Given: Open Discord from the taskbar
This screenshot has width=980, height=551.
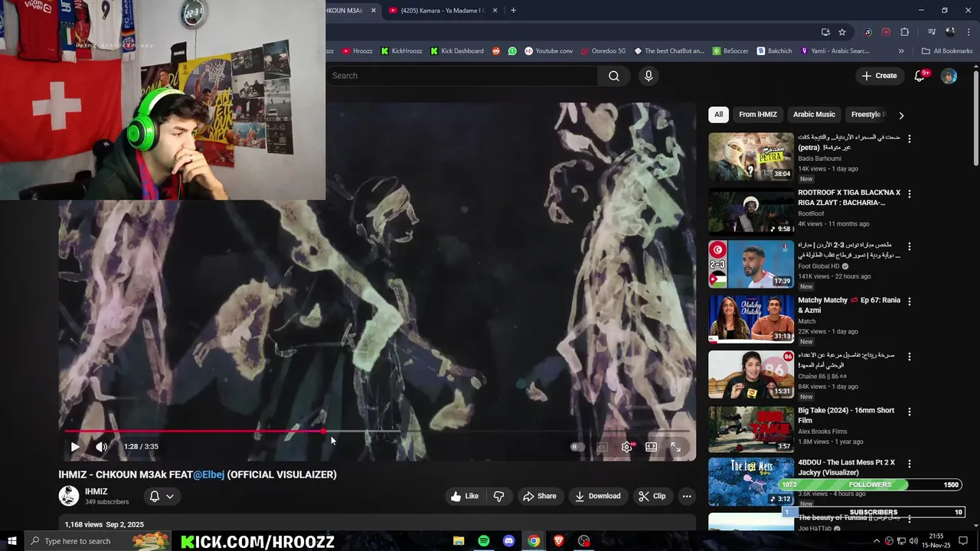Looking at the screenshot, I should tap(509, 541).
